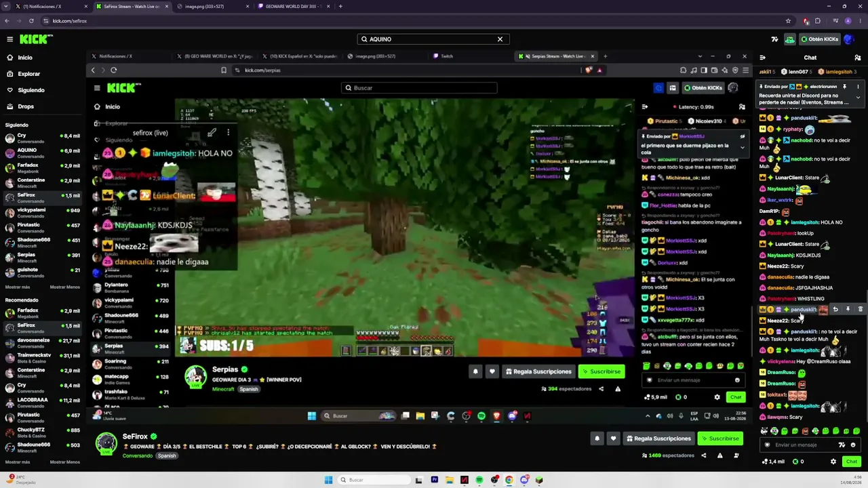Click the Spanish language tag under SeFirox's name
868x488 pixels.
coord(167,455)
